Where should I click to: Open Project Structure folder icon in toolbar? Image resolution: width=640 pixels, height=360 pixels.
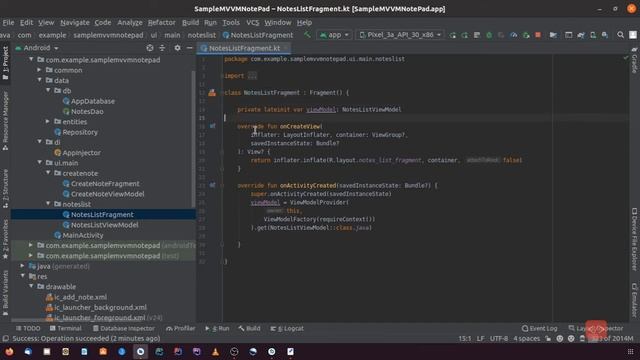553,35
